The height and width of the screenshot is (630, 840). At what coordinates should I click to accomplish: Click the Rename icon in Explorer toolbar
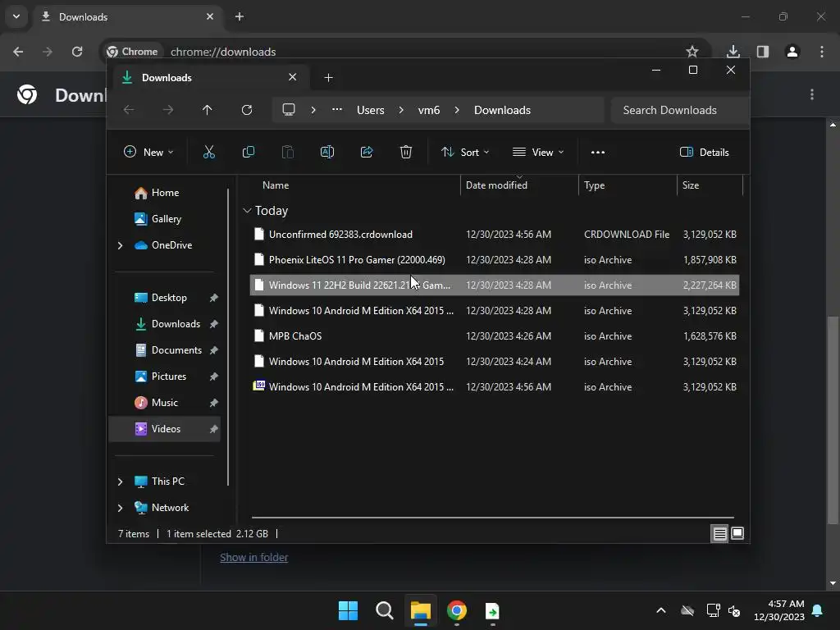[x=326, y=152]
